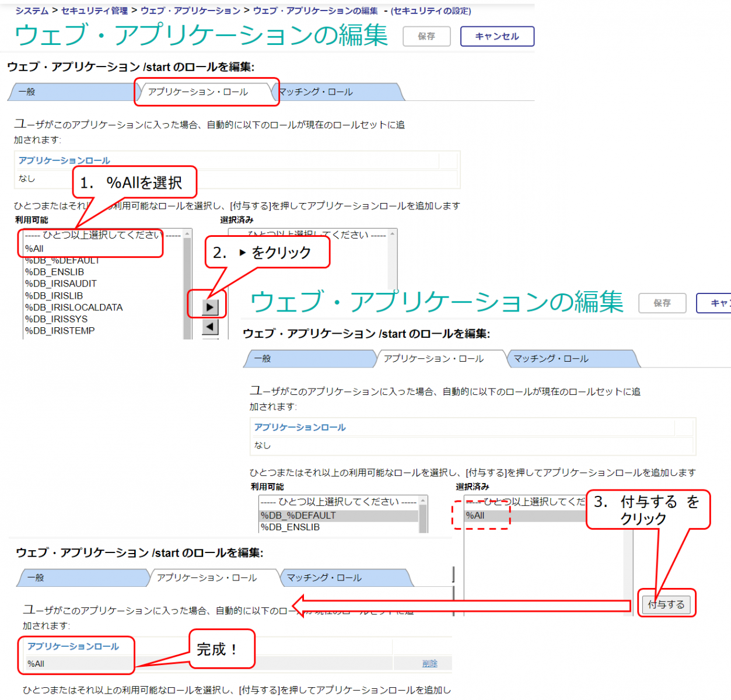Choose %DB_IRISTEMP in the available list
731x700 pixels.
(60, 331)
